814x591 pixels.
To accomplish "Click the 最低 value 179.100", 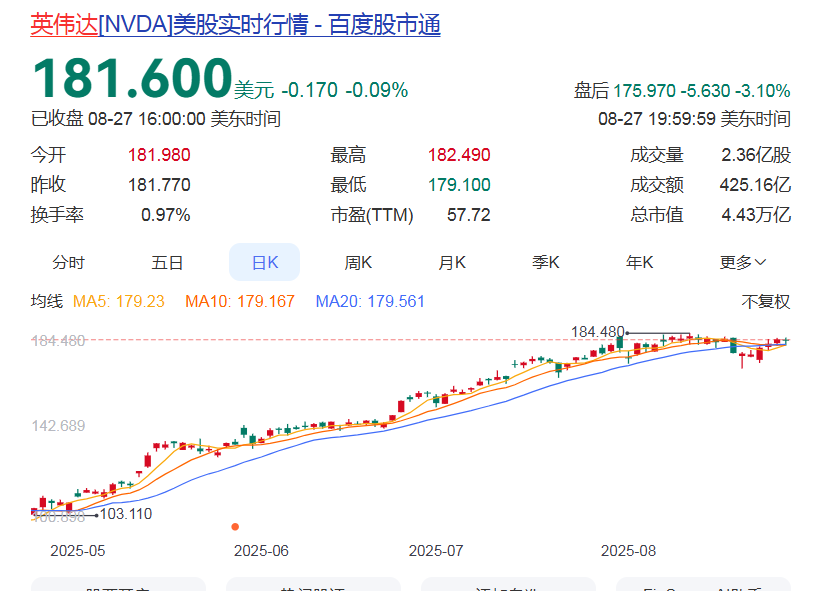I will tap(459, 185).
